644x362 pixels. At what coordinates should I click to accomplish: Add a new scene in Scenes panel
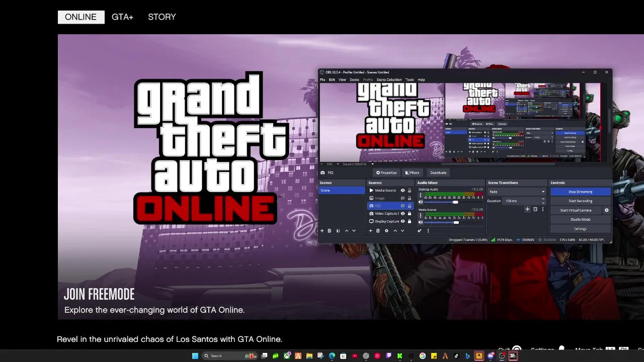pos(322,231)
